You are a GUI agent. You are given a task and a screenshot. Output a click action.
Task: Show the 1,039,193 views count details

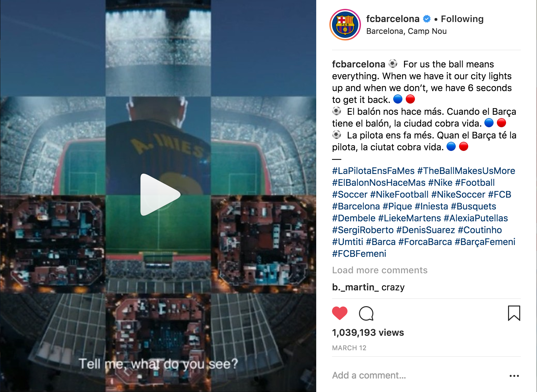[368, 333]
